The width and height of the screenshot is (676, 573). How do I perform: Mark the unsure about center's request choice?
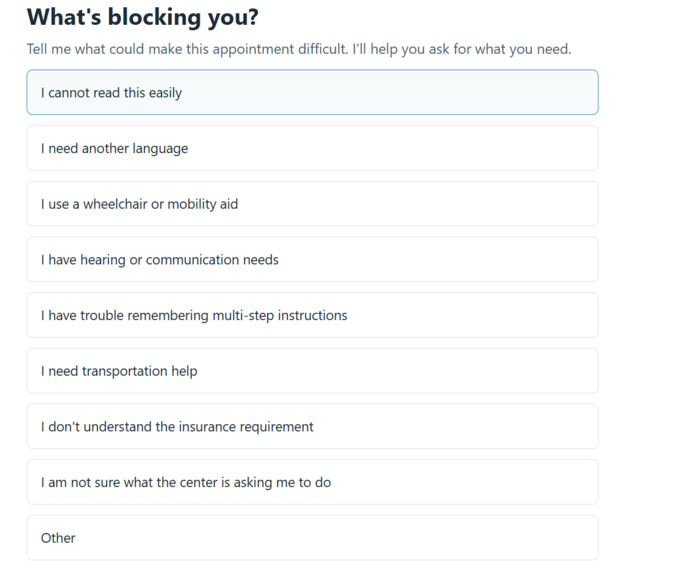click(312, 482)
